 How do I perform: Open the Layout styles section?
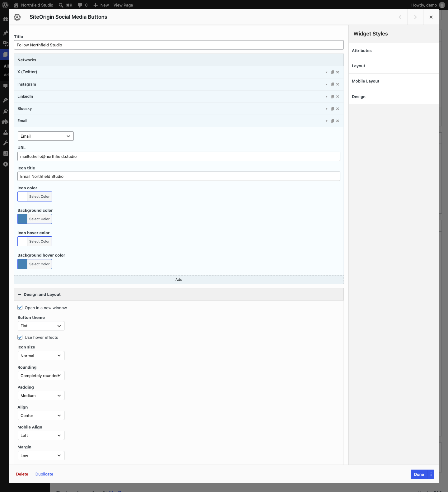pos(394,66)
